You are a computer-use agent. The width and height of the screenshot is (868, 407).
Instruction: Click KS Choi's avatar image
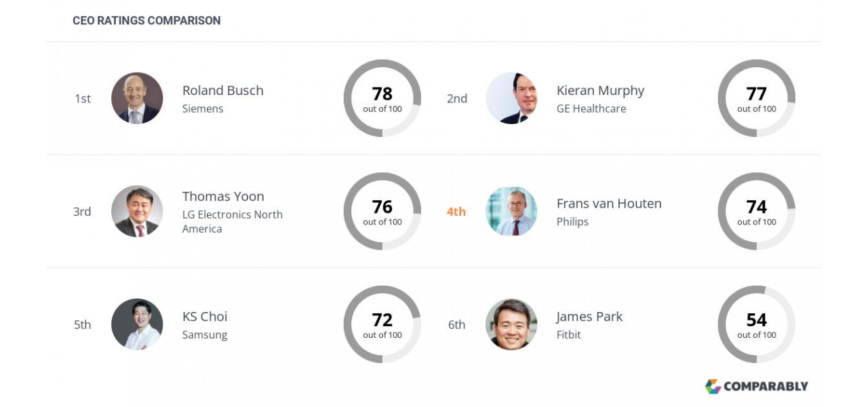137,324
